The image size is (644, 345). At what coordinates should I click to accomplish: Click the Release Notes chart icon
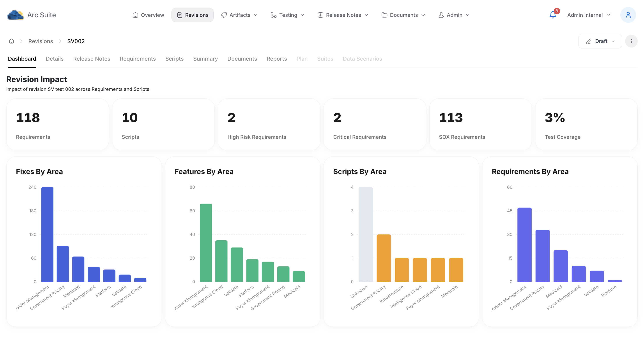320,15
